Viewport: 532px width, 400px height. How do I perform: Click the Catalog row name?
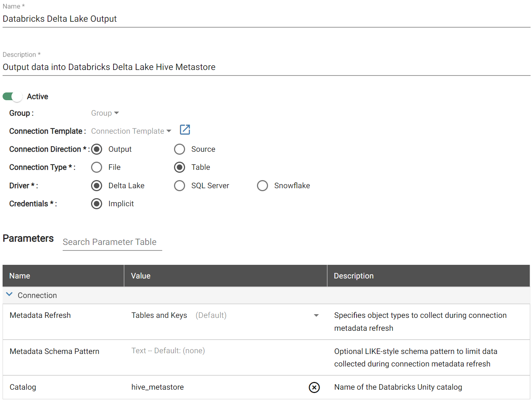[x=23, y=387]
